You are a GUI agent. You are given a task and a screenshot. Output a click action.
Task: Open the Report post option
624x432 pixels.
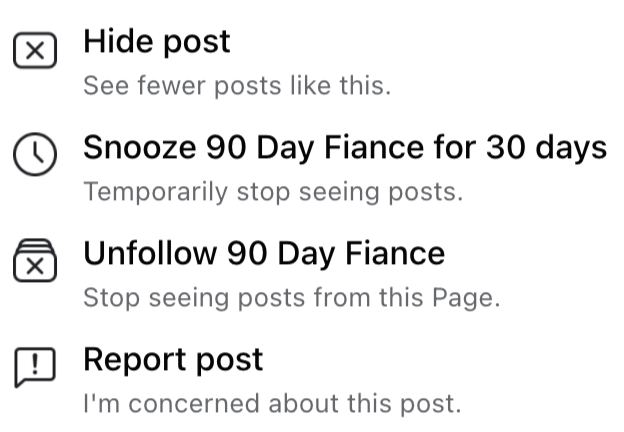point(173,360)
